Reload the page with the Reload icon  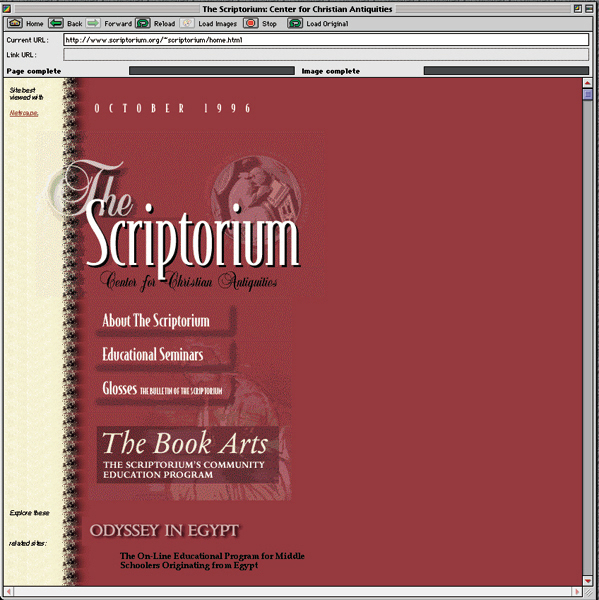[143, 23]
